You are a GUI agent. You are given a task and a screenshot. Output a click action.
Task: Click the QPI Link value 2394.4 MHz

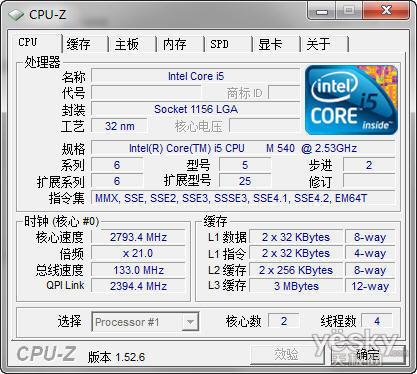(138, 286)
